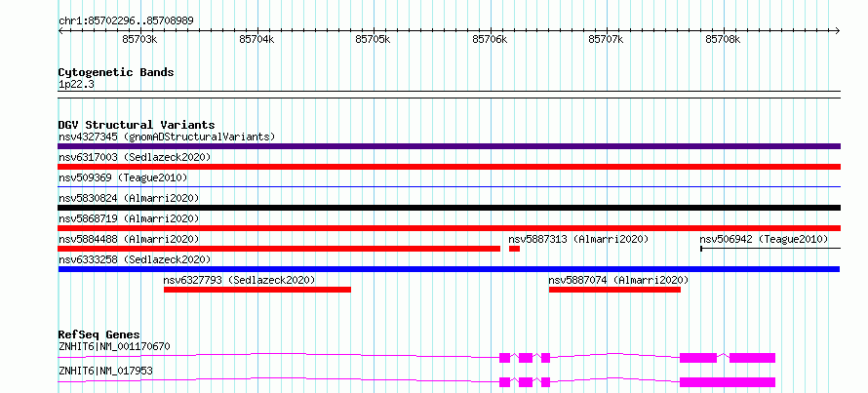
Task: Click the black nsv506942 Teague2010 variant line
Action: click(x=770, y=249)
